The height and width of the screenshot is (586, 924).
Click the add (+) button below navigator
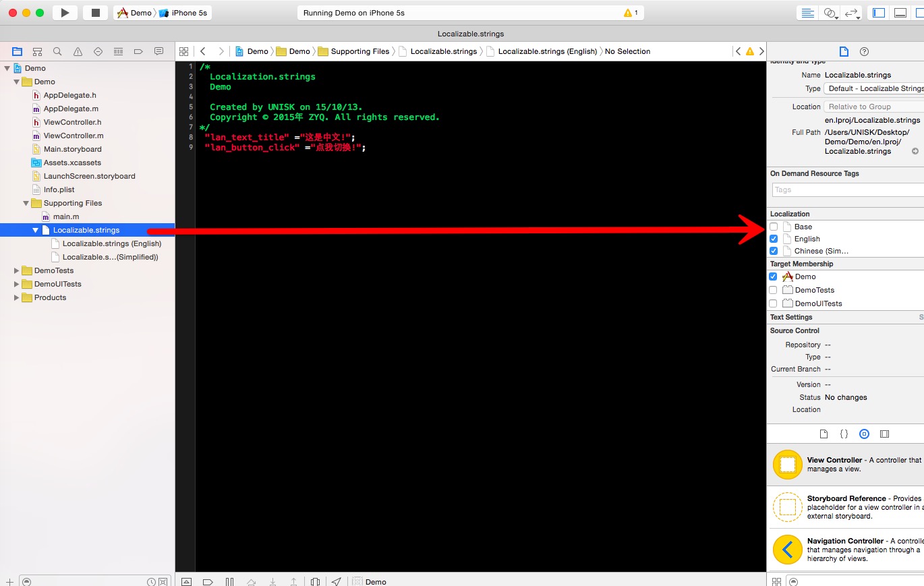click(9, 581)
